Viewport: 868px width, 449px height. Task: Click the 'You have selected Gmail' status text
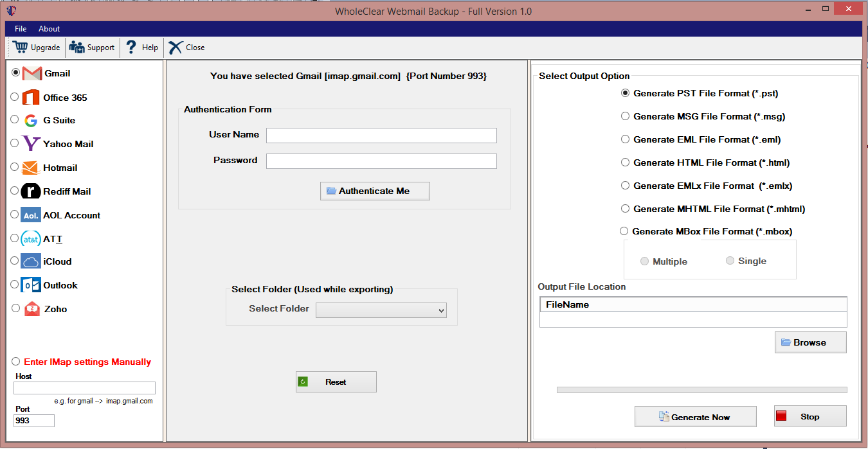coord(348,76)
